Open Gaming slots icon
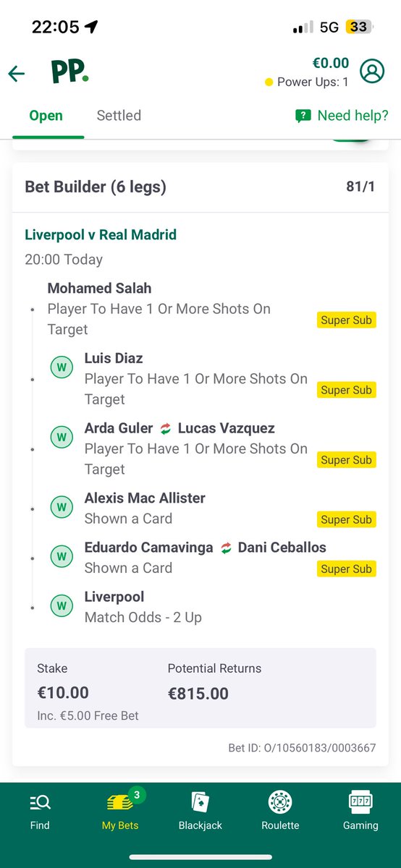The image size is (401, 868). coord(360,810)
